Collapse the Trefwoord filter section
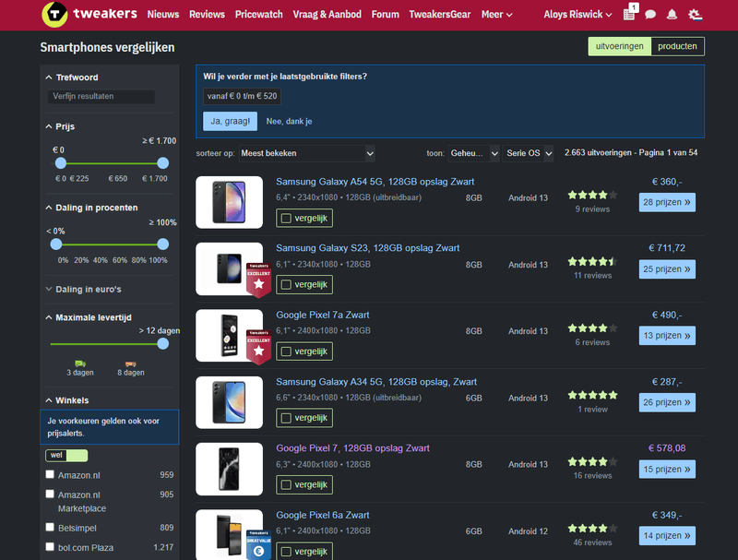The width and height of the screenshot is (738, 560). 72,77
